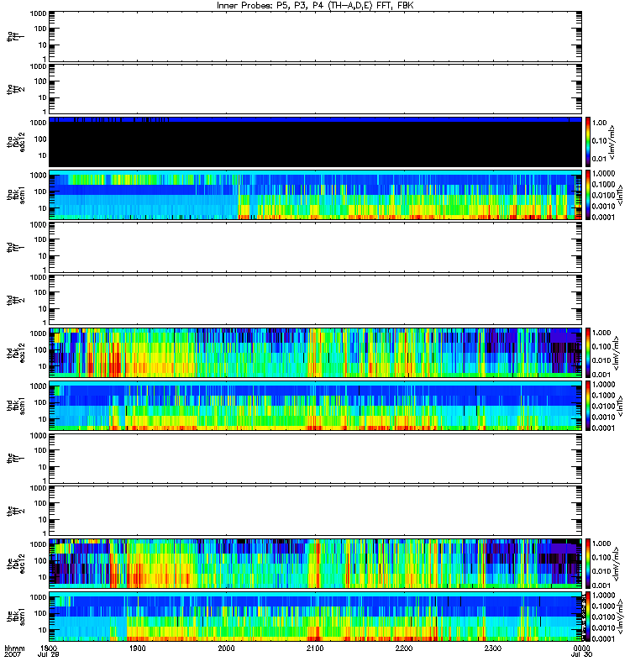Screen dimensions: 630x672
Task: Click the '2300' time axis label
Action: (493, 648)
